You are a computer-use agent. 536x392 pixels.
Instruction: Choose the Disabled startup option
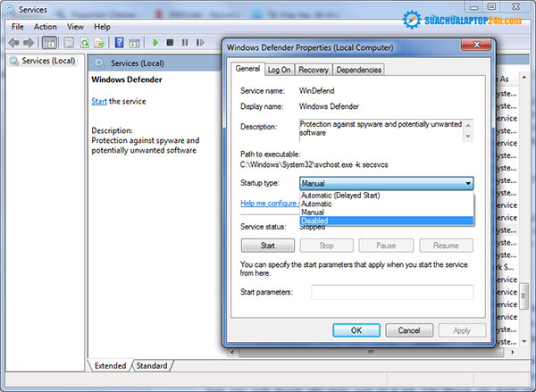coord(387,221)
